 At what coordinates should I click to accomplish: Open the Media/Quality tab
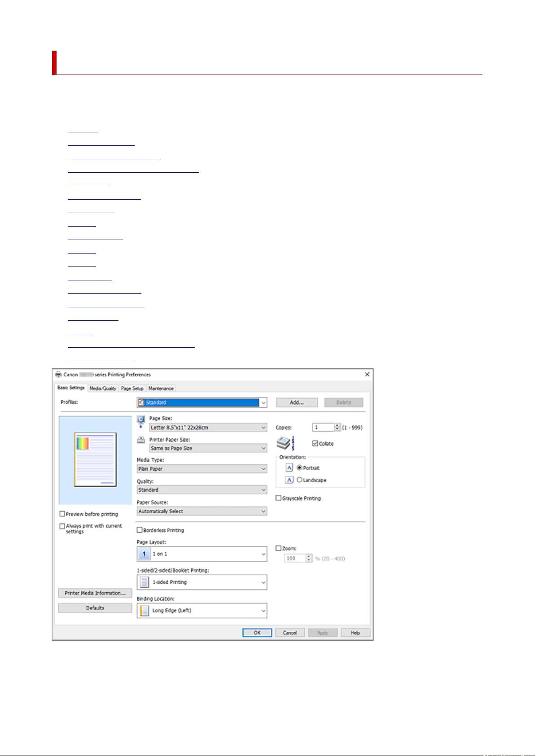103,389
